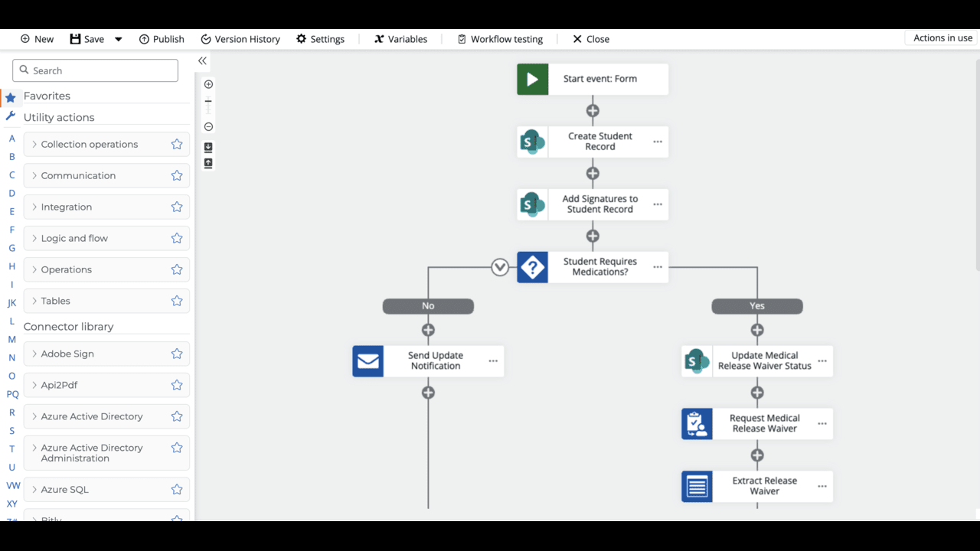Jump to VW in connector index
Viewport: 980px width, 551px height.
click(x=13, y=485)
